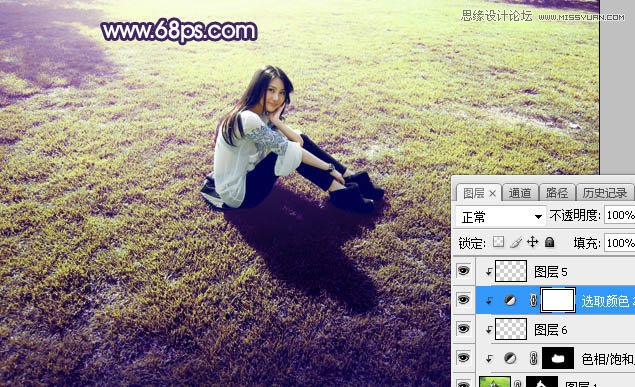Click the 填充 label
Screen dimensions: 635x387
(587, 243)
